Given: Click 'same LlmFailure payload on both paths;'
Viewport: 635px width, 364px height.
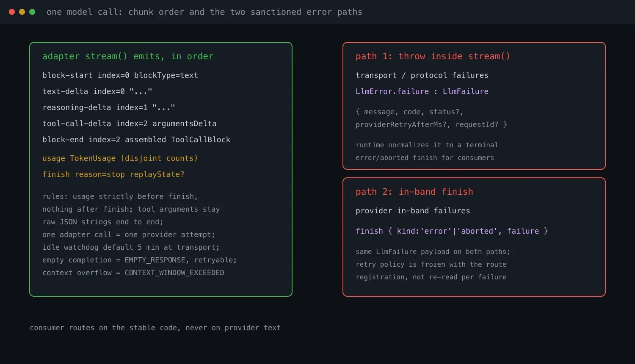Looking at the screenshot, I should [x=433, y=251].
